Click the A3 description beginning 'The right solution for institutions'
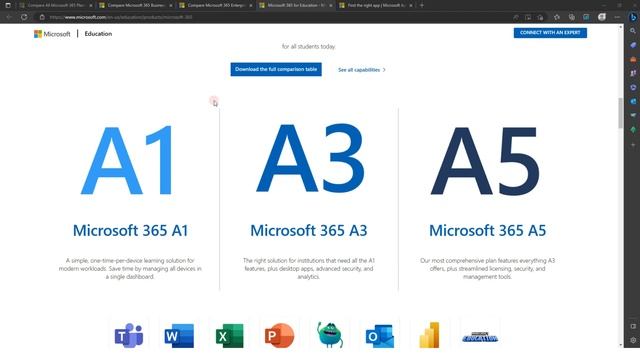Screen dimensions: 640x360 [309, 269]
